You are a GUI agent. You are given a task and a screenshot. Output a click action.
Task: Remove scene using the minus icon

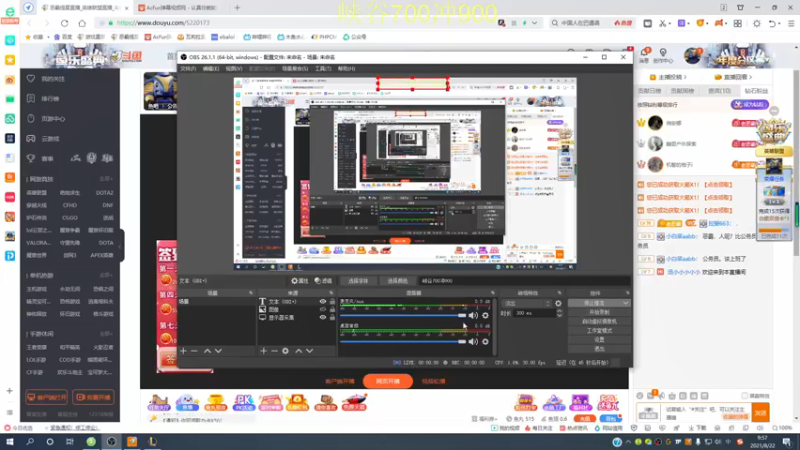[194, 351]
